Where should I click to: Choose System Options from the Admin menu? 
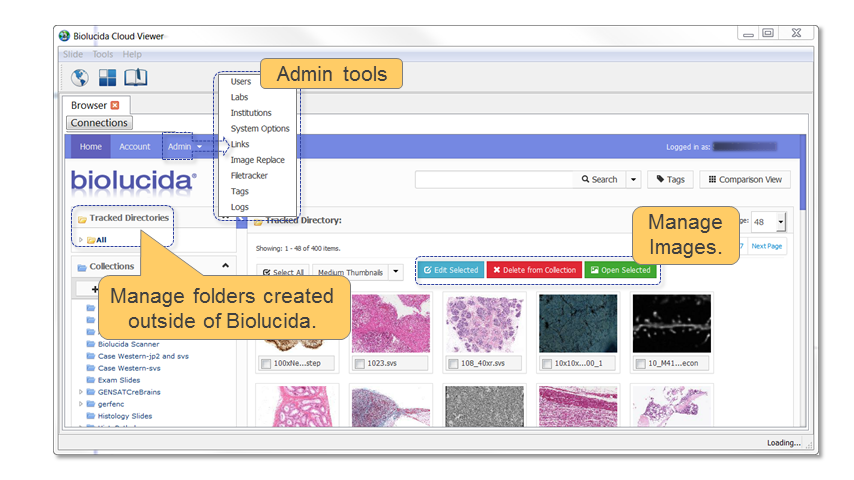coord(260,129)
